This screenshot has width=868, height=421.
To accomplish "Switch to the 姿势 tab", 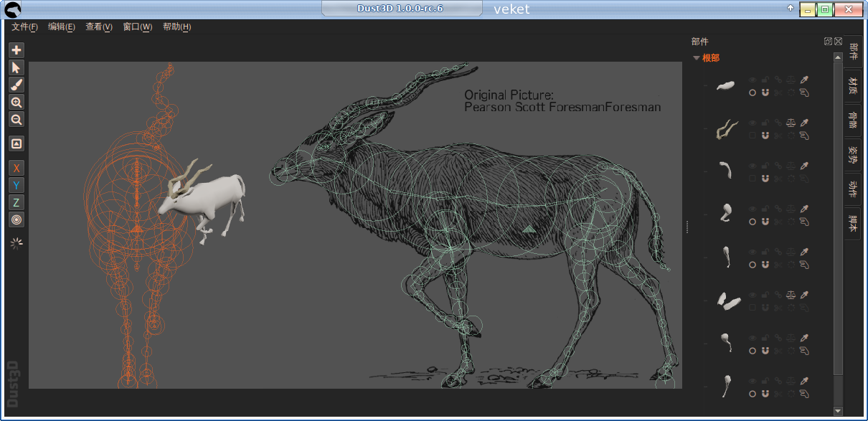I will coord(853,155).
